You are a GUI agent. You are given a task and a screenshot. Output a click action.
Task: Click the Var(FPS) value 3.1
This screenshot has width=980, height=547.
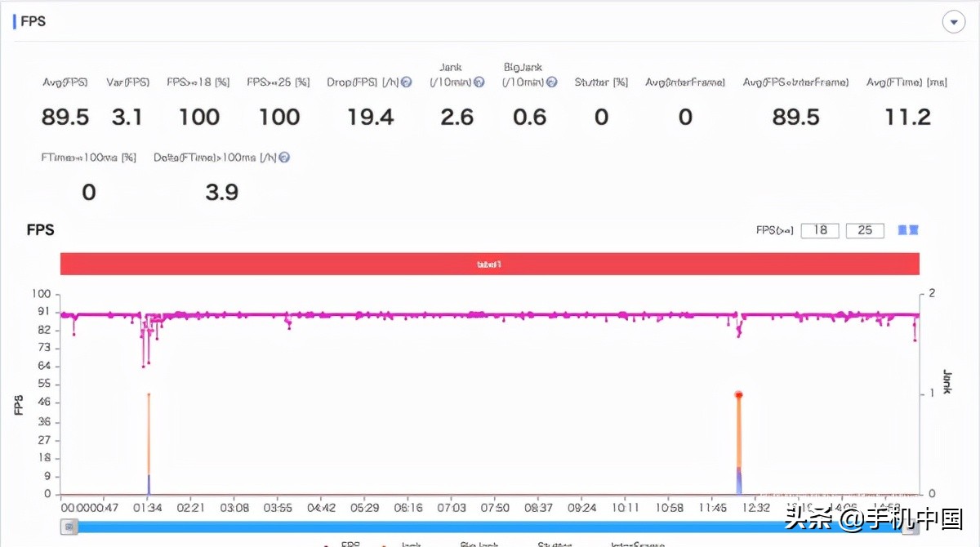coord(127,117)
